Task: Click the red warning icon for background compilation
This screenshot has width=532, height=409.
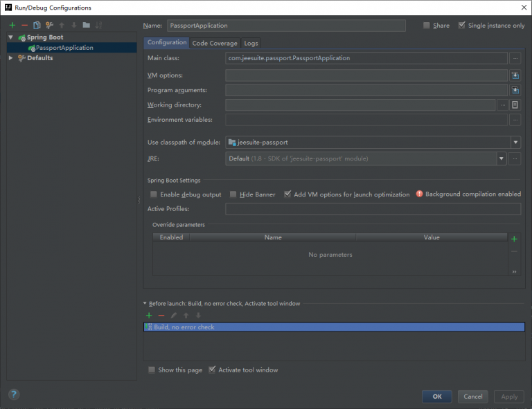Action: point(419,194)
